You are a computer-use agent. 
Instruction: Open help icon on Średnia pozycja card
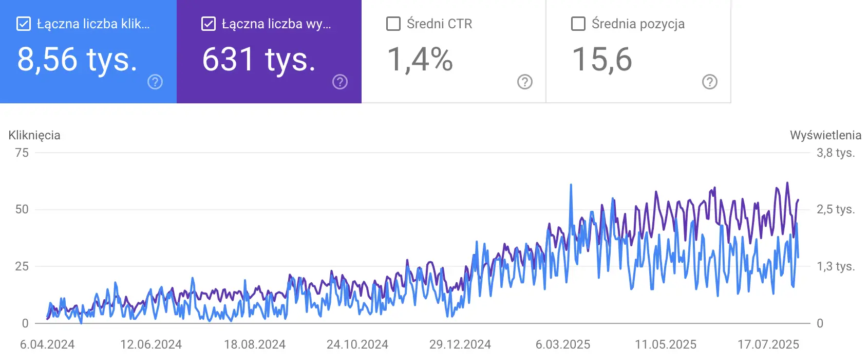710,82
